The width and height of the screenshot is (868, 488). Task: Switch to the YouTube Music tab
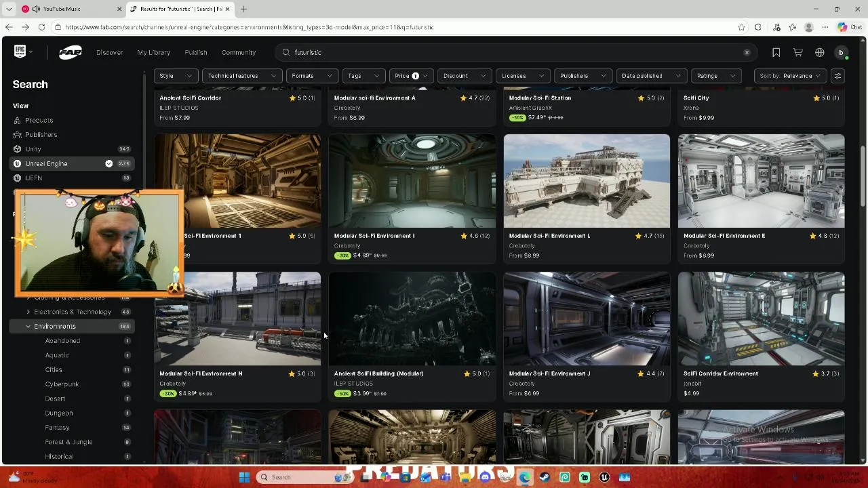point(71,9)
